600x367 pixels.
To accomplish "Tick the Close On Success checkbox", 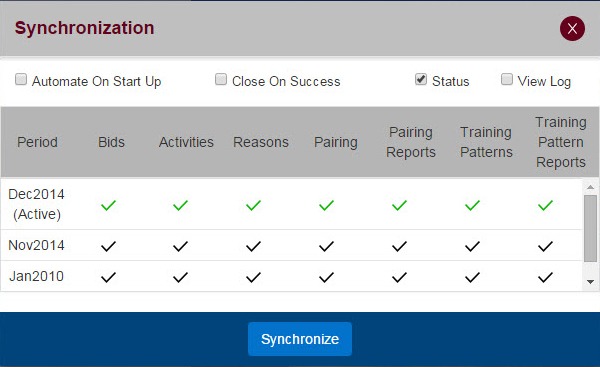I will click(221, 80).
